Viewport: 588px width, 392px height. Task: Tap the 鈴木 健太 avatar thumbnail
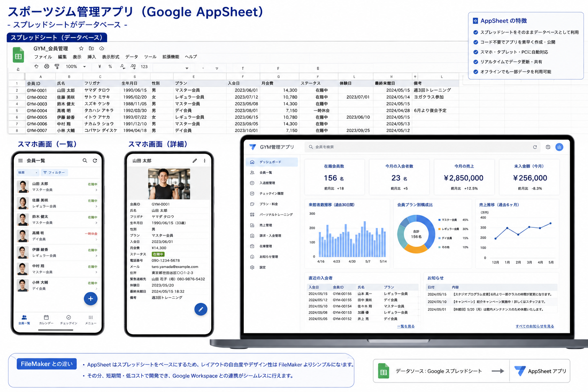click(x=23, y=220)
